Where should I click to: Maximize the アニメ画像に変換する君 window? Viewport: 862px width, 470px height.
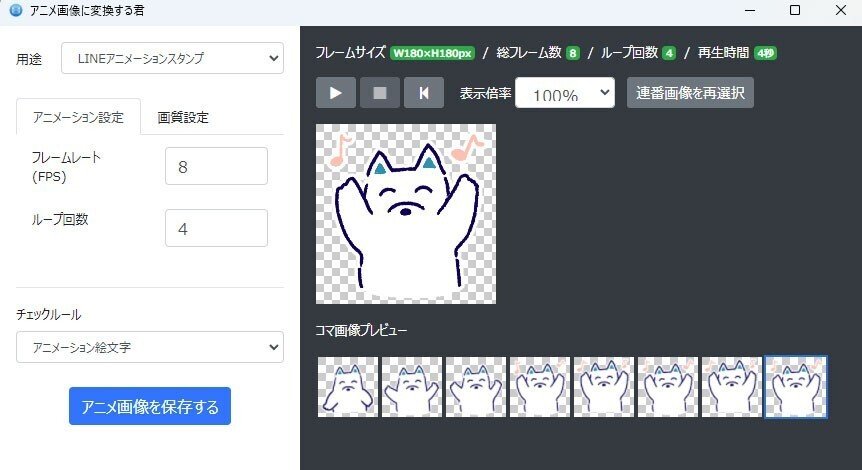coord(795,10)
